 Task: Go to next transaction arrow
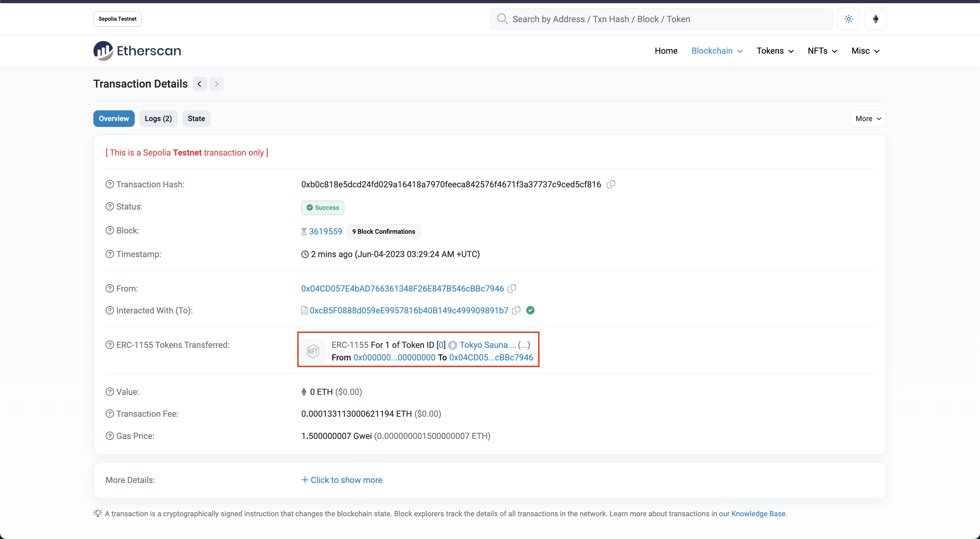coord(216,84)
